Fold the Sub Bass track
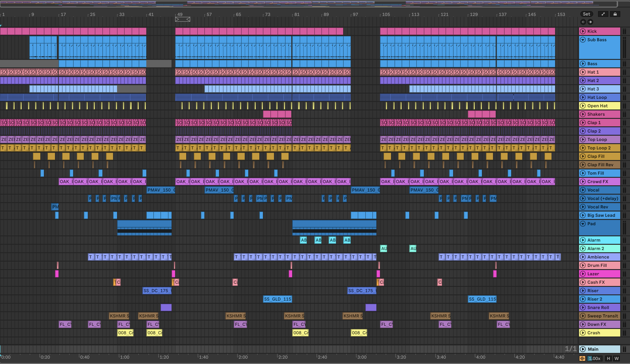 pos(583,40)
